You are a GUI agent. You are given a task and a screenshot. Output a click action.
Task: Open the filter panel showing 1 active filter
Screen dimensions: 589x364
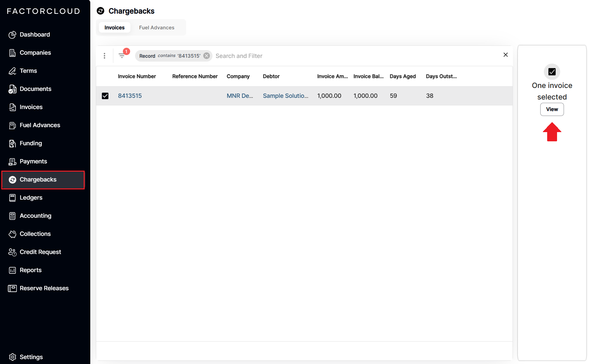click(x=123, y=55)
